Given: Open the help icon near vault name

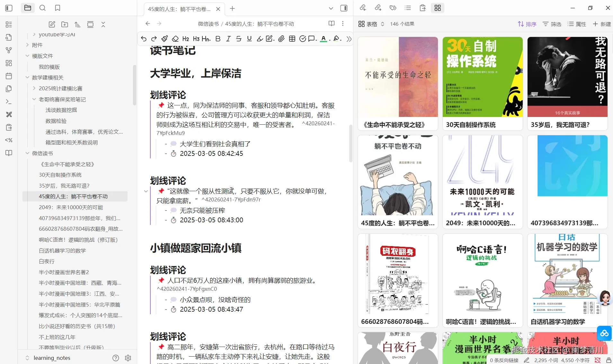Looking at the screenshot, I should click(x=116, y=358).
